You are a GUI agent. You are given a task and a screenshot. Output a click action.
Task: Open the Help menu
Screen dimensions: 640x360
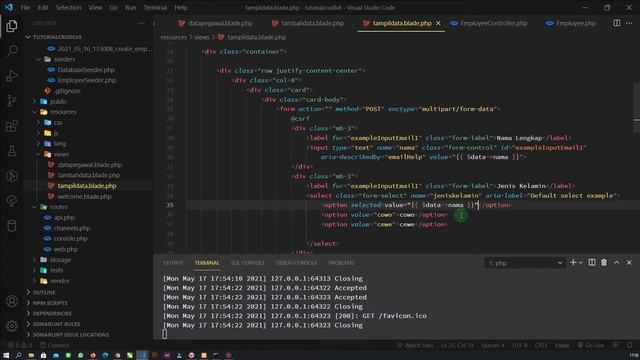tap(181, 7)
